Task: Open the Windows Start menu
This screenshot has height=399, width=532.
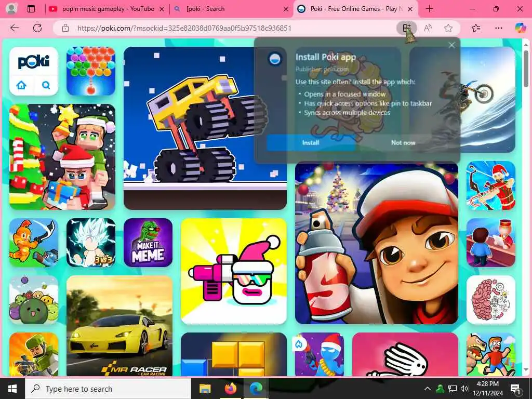Action: point(12,389)
